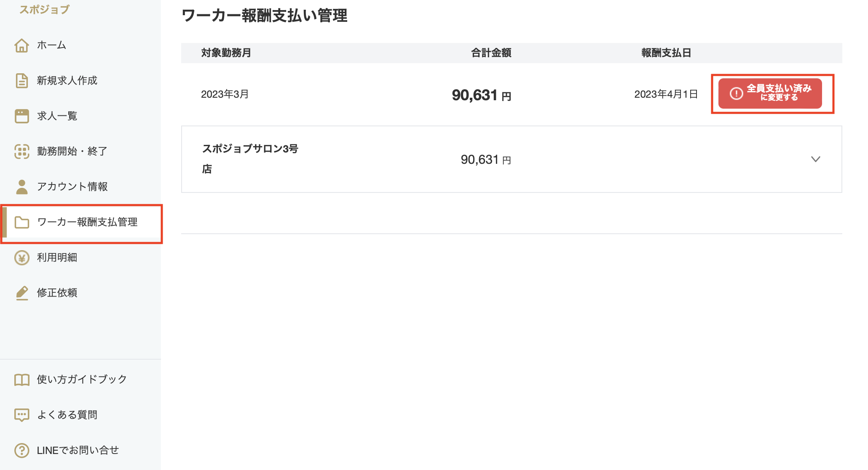Click the yen coin icon for 利用明細
868x470 pixels.
(x=21, y=257)
